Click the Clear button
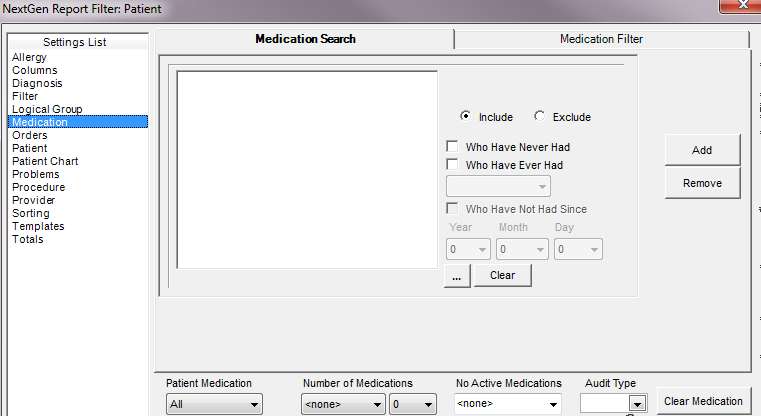Viewport: 761px width, 416px height. [x=502, y=275]
